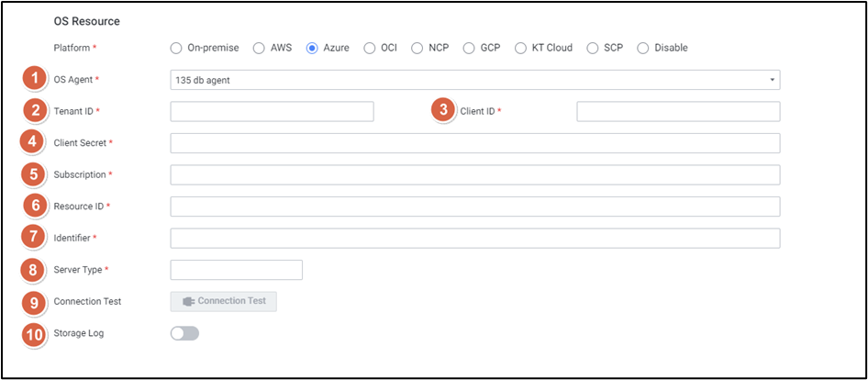Viewport: 868px width, 380px height.
Task: Focus the Client ID text box
Action: click(678, 111)
